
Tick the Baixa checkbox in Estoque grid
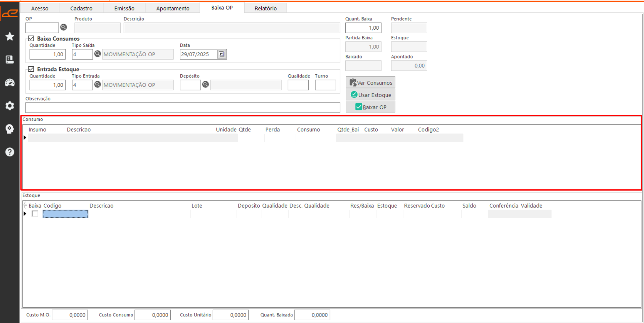(35, 214)
